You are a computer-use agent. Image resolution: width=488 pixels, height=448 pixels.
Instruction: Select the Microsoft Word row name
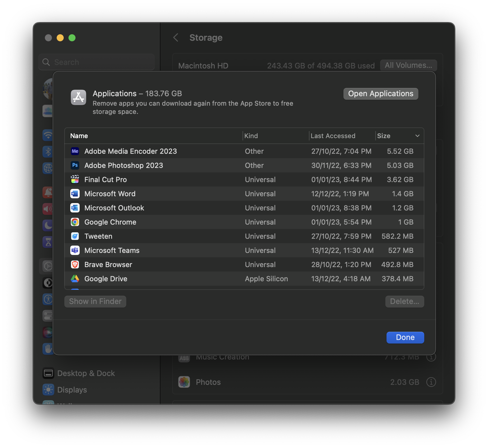tap(110, 194)
